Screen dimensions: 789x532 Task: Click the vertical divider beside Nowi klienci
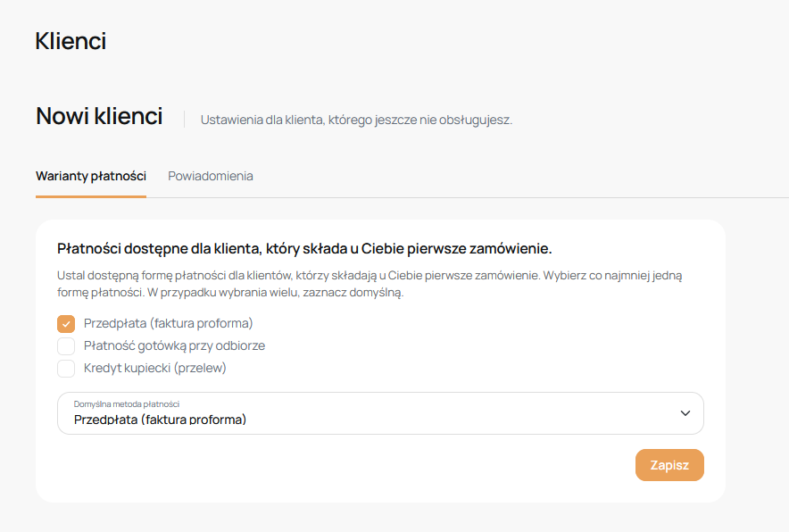(184, 119)
